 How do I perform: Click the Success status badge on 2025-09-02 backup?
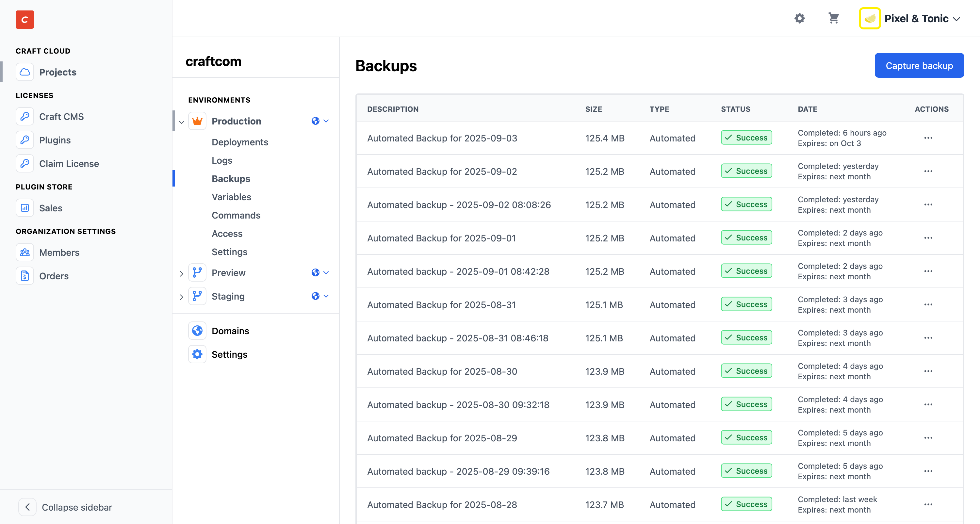tap(746, 171)
